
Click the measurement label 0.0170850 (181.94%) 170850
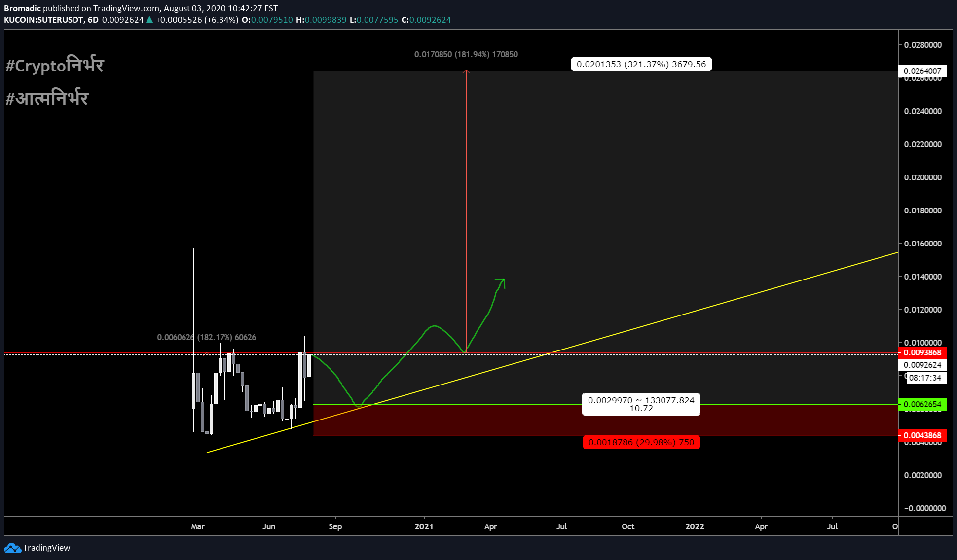coord(466,54)
